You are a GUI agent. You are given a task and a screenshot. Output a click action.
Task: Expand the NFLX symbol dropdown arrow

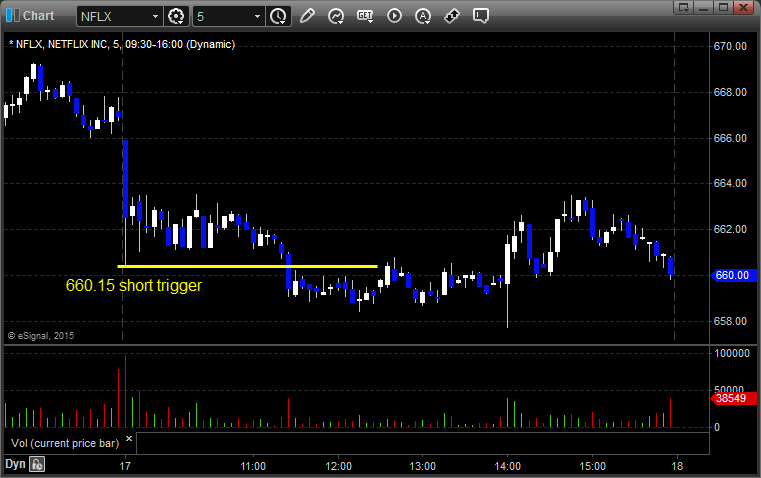(x=155, y=16)
